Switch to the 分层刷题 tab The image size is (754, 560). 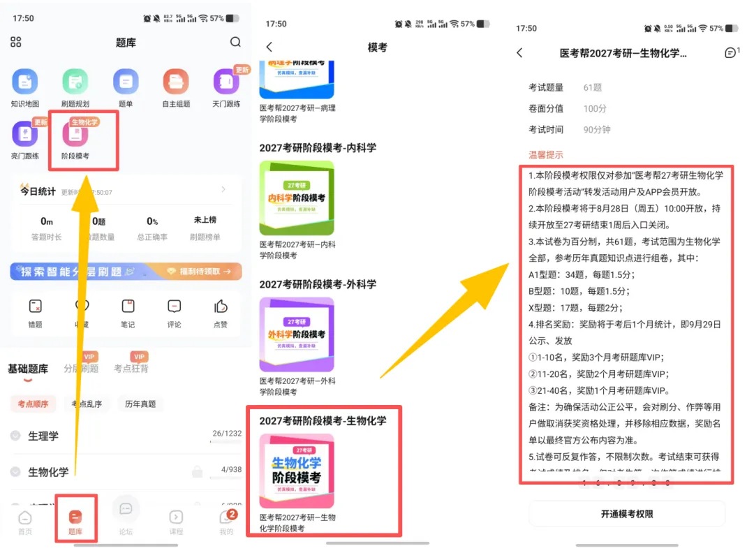pos(81,369)
